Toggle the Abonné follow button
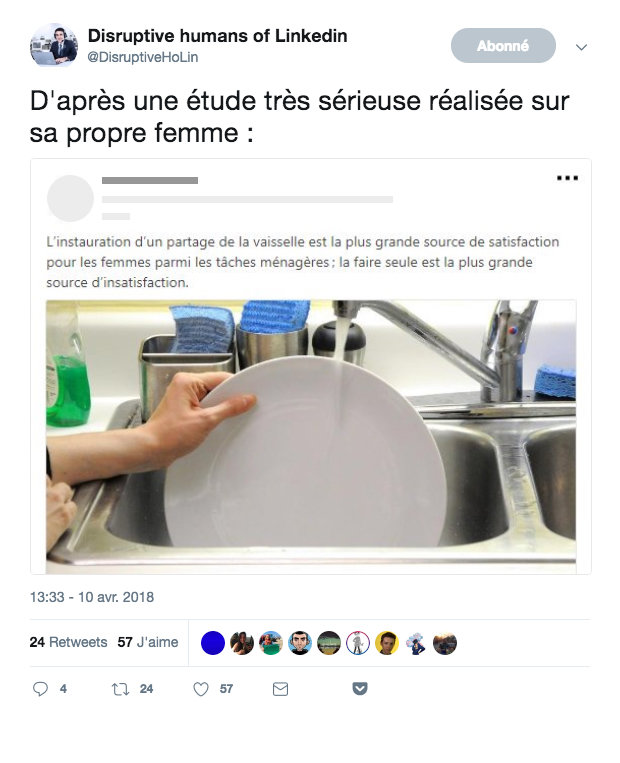The height and width of the screenshot is (763, 620). coord(502,46)
